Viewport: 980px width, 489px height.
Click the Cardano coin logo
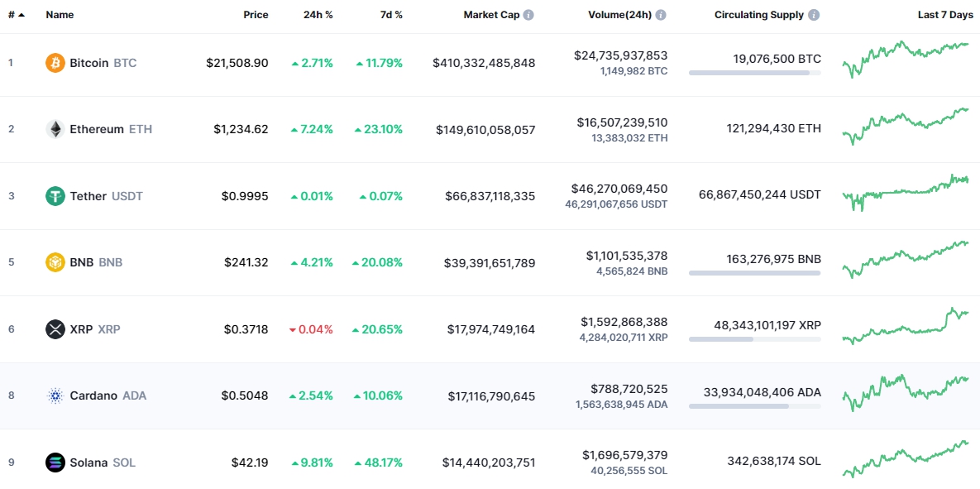pos(55,396)
